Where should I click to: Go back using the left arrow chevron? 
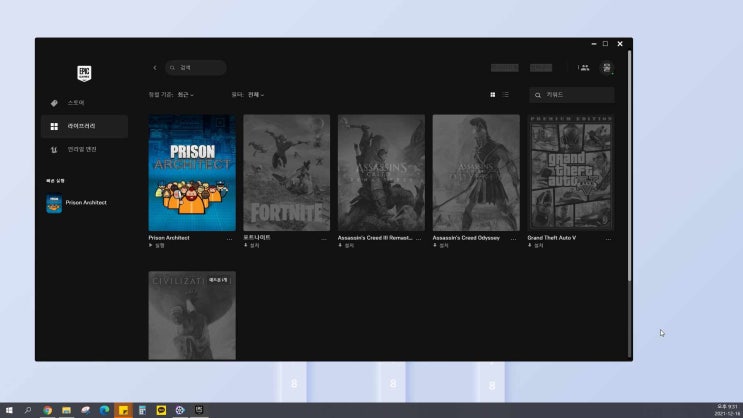click(155, 68)
